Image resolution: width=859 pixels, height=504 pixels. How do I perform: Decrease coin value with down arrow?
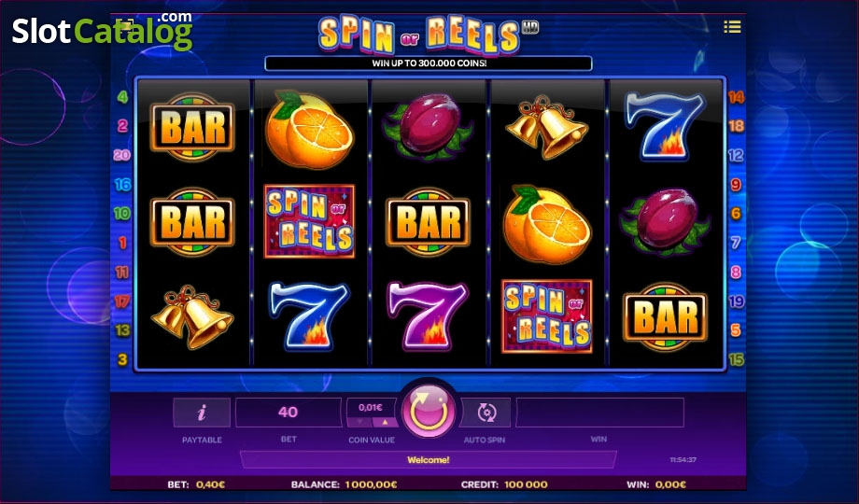click(x=359, y=422)
